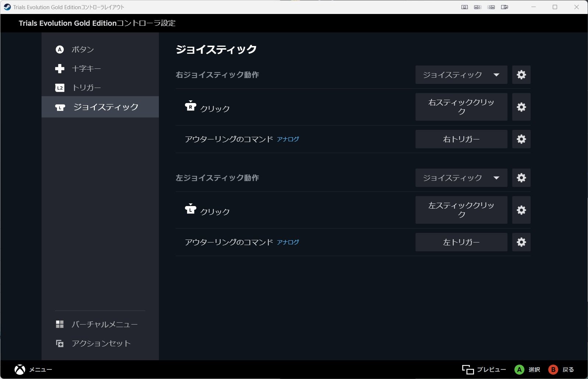The height and width of the screenshot is (379, 588).
Task: Minimize the controller layout window
Action: tap(534, 7)
